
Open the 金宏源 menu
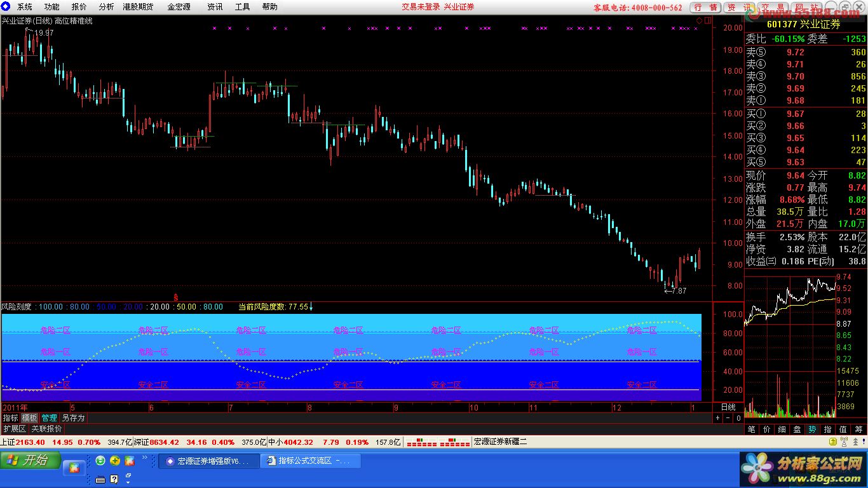tap(179, 7)
